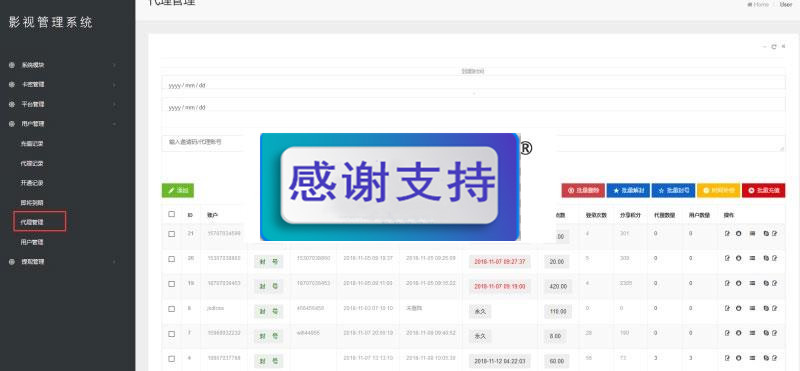Click the circle icon in the 20.00 row
The height and width of the screenshot is (371, 800).
click(738, 258)
